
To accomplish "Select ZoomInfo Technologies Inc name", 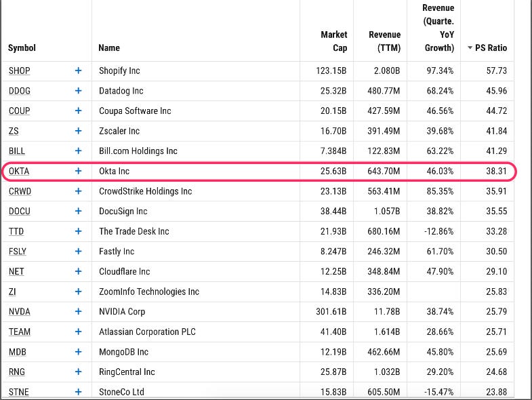I will coord(149,292).
